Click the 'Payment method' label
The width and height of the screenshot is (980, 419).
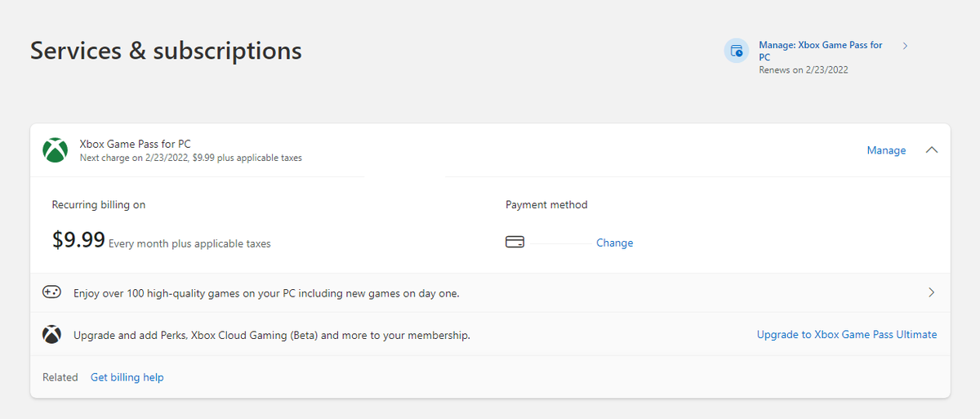tap(546, 205)
